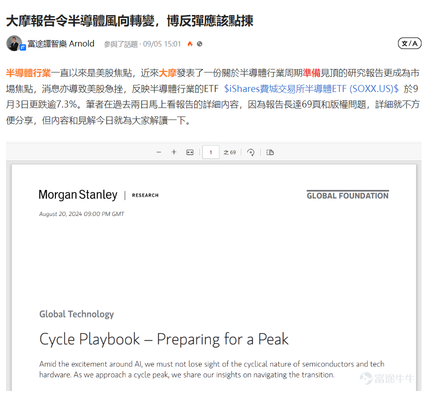
Task: Open the 半導體行業 orange topic link
Action: tap(28, 73)
